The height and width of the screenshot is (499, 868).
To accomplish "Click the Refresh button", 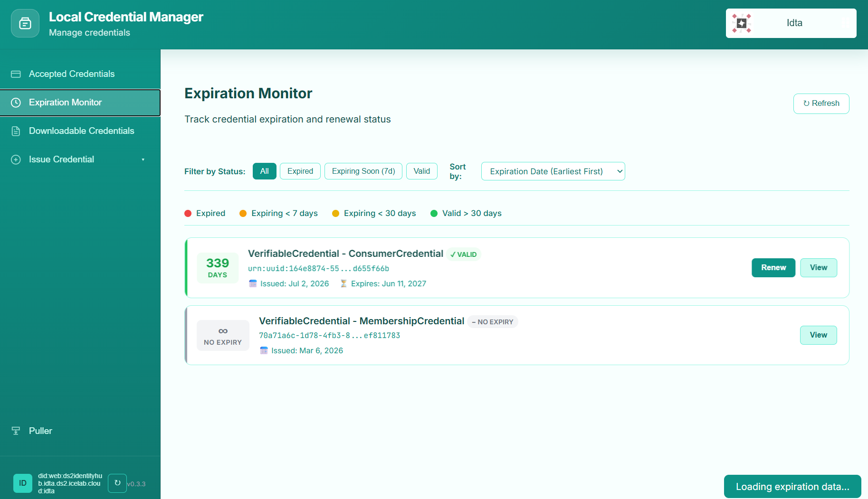I will tap(821, 104).
